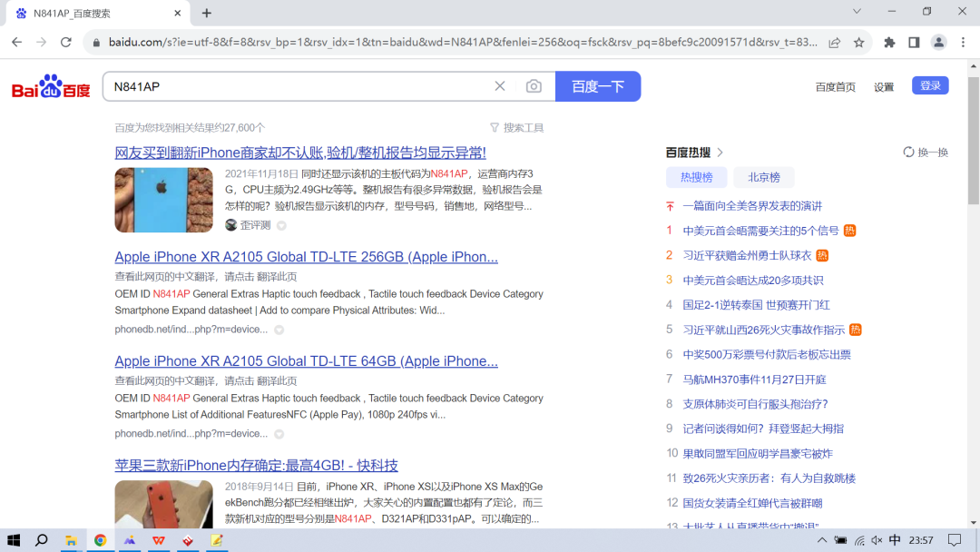Open 歪评测 source link

point(248,225)
